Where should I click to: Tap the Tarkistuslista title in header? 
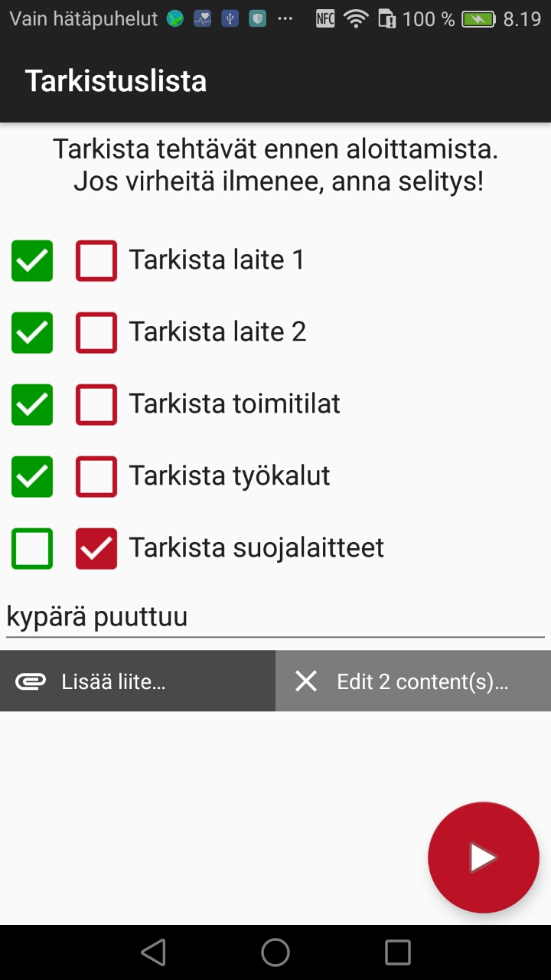116,81
